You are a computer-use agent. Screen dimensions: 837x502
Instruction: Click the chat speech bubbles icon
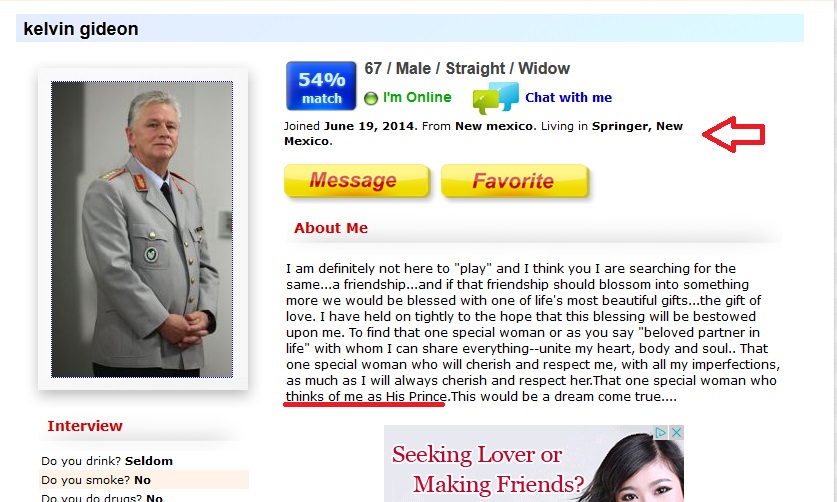point(496,98)
